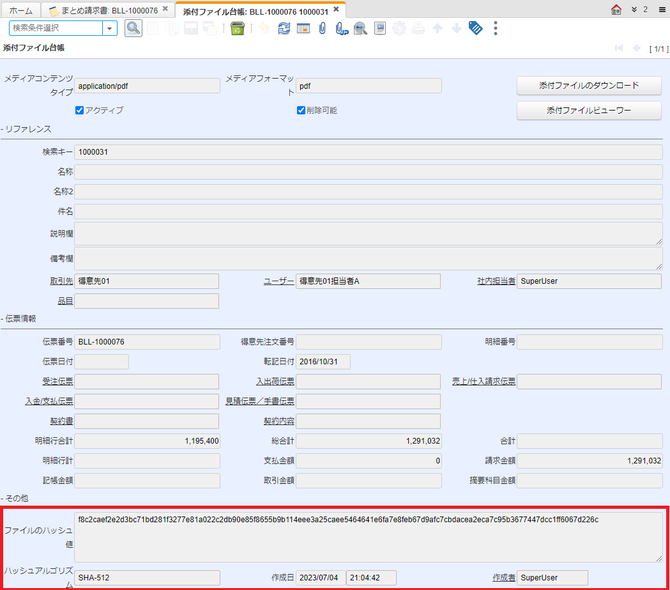Click the green trash delete icon

click(x=237, y=28)
